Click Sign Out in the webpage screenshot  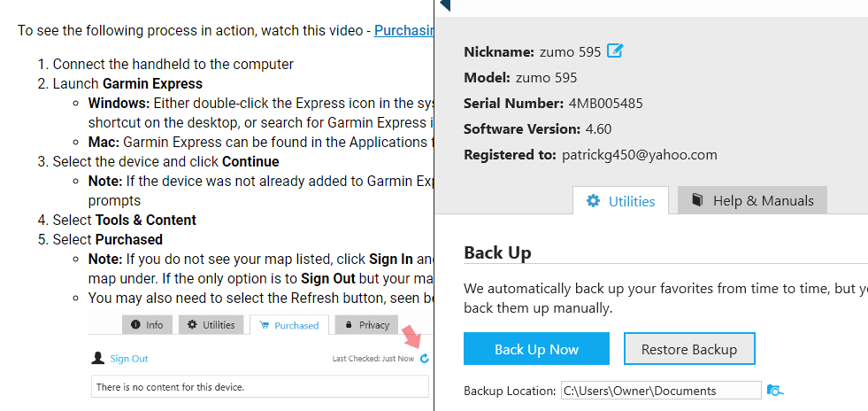[x=129, y=359]
